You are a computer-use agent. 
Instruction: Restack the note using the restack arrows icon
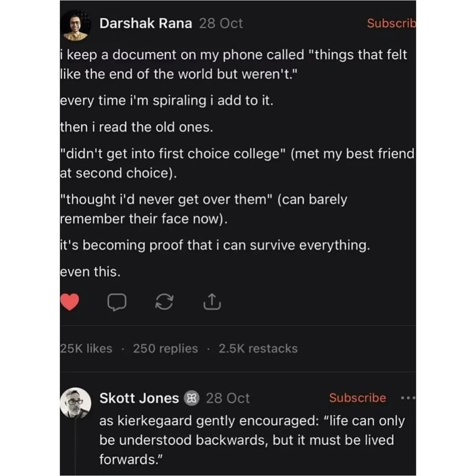tap(164, 302)
